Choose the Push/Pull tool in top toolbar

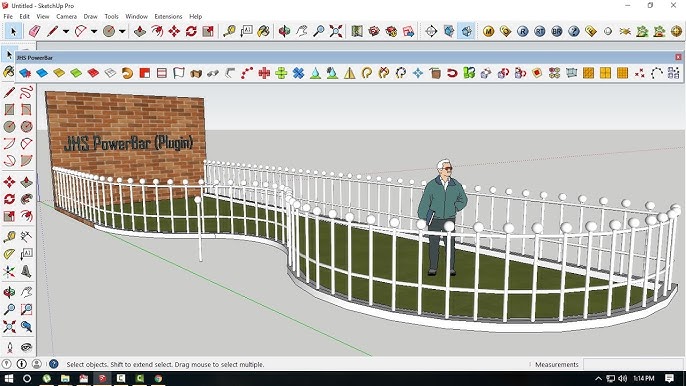tap(140, 31)
